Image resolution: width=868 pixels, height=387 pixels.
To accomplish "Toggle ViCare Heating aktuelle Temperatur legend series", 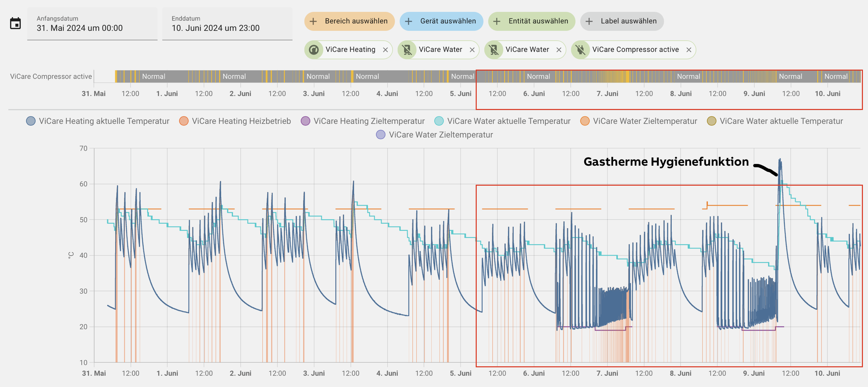I will (98, 121).
